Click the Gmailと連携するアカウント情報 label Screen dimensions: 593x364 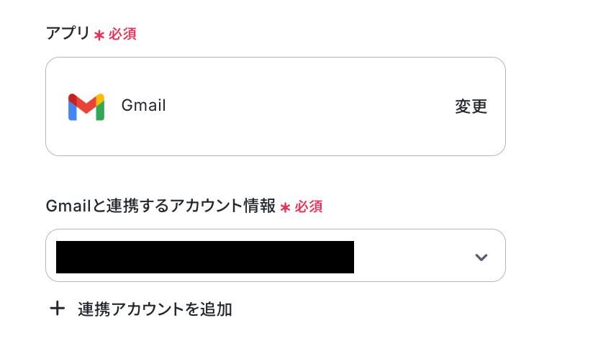click(160, 206)
